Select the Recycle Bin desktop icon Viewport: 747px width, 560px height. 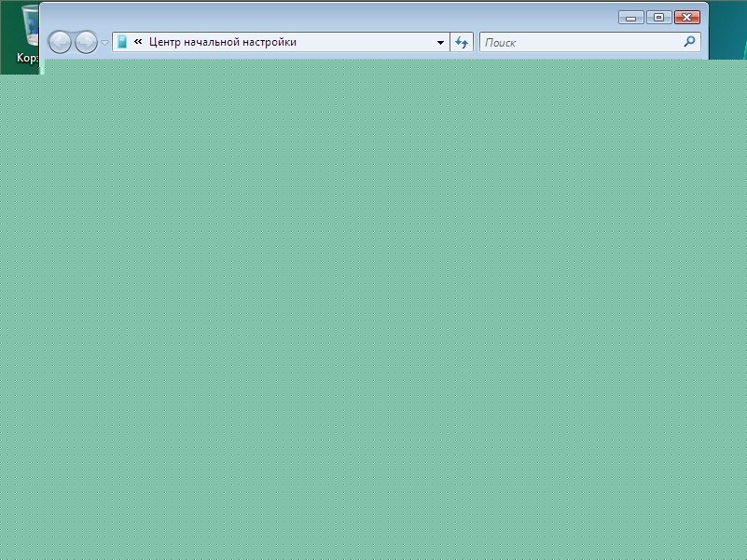(x=29, y=34)
